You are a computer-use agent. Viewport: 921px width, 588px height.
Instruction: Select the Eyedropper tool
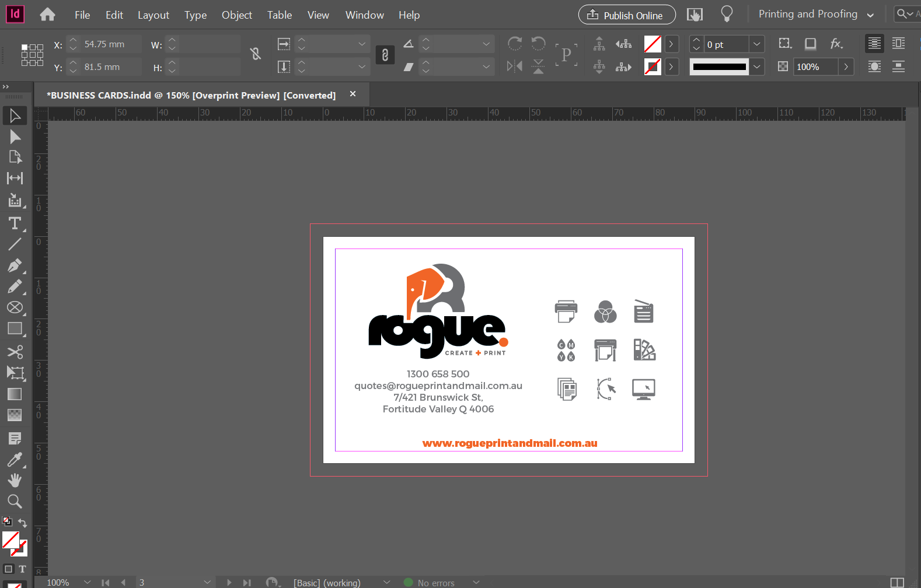15,460
